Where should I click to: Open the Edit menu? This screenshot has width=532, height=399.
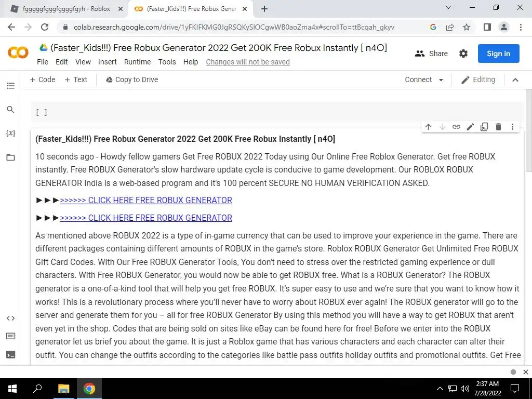tap(62, 62)
